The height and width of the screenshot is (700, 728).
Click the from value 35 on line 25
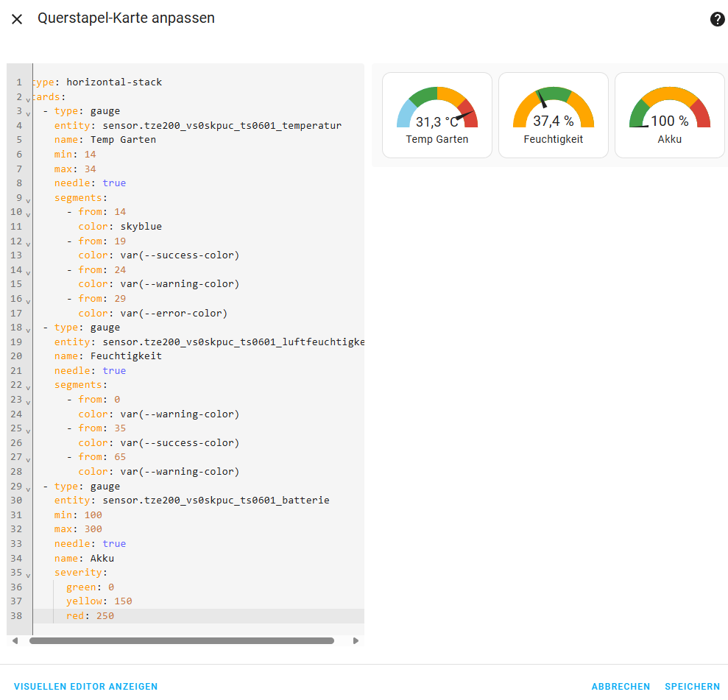coord(120,428)
